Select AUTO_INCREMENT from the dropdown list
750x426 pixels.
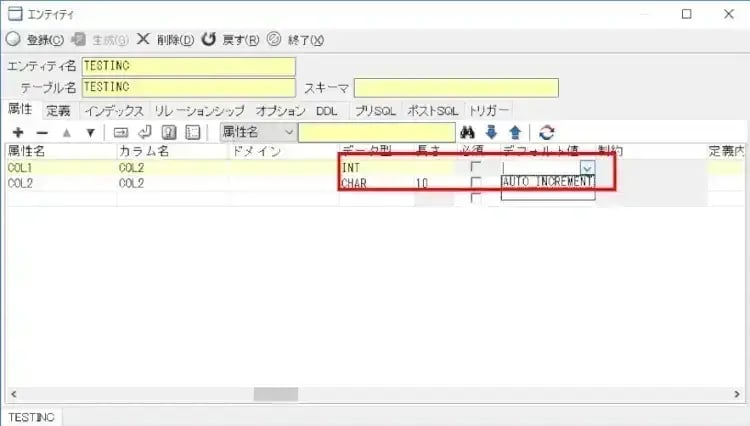547,182
